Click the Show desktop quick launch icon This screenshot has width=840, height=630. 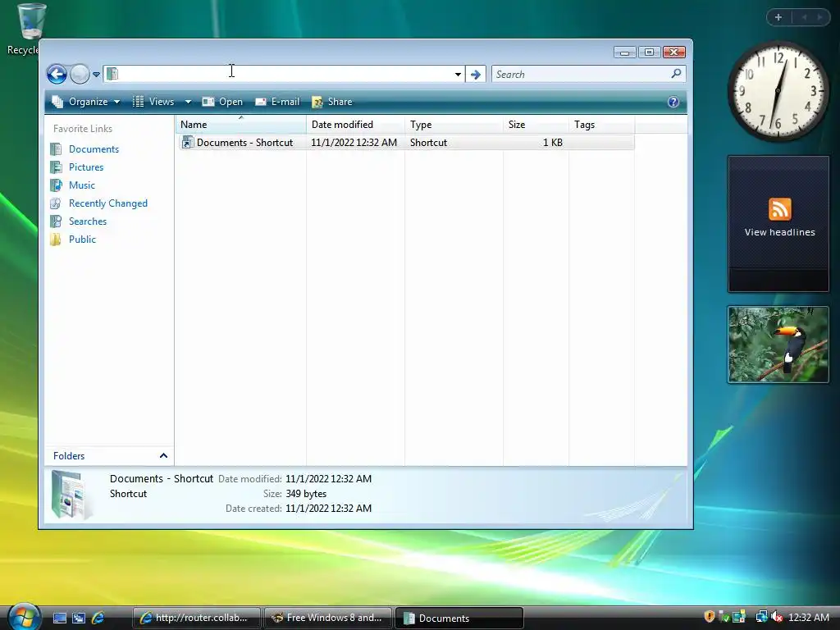pyautogui.click(x=60, y=618)
